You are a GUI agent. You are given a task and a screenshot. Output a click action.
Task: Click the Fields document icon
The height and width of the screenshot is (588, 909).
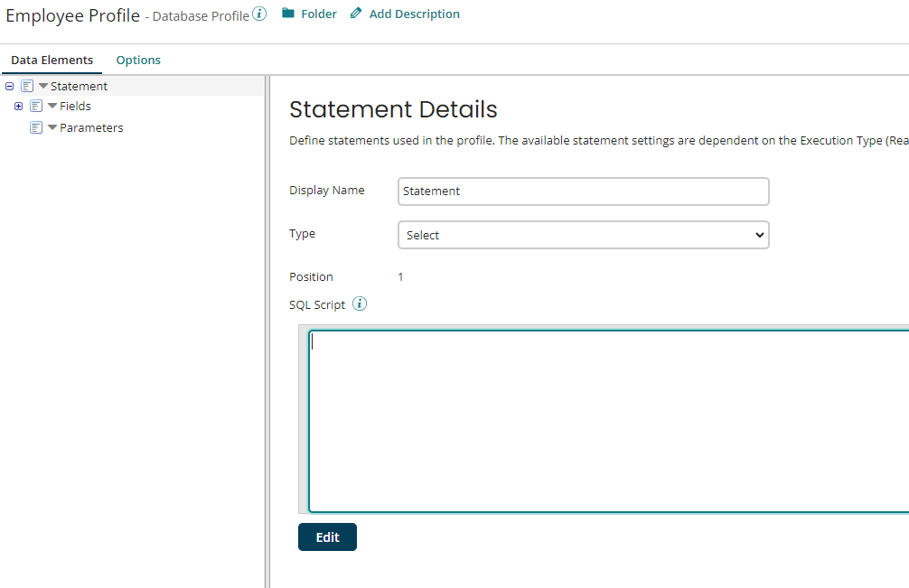[x=36, y=106]
